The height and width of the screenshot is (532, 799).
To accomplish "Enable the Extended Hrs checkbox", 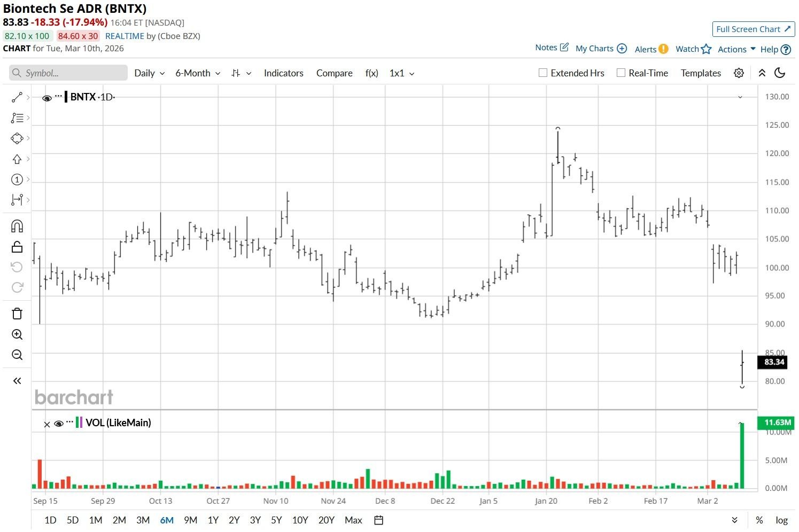I will (543, 73).
